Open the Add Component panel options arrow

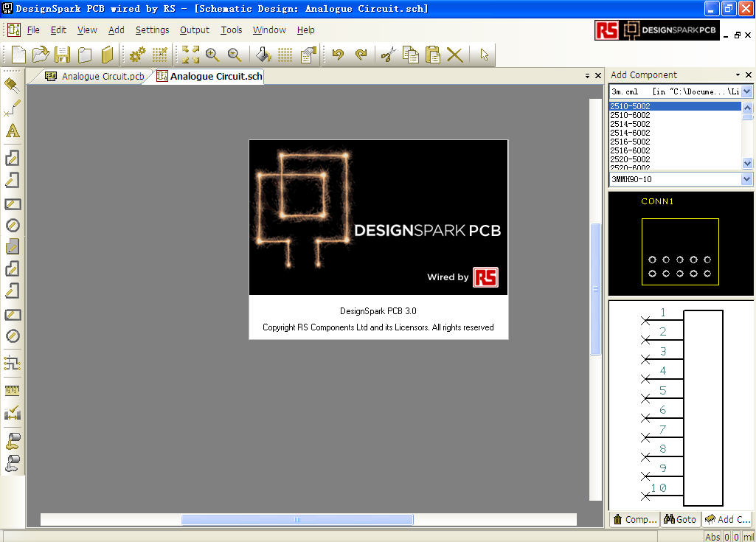(736, 74)
